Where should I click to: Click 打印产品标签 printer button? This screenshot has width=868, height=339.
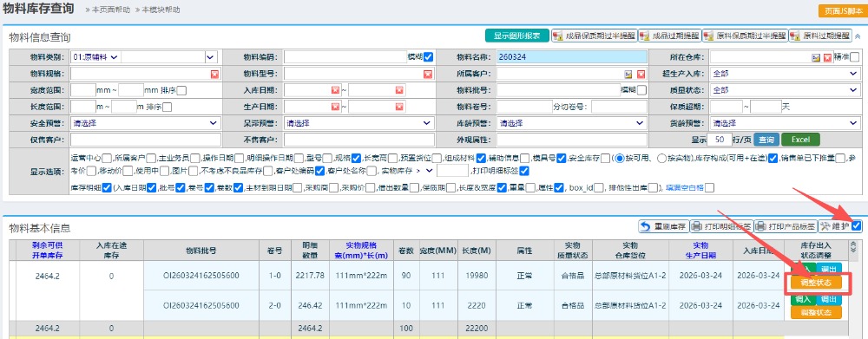786,226
